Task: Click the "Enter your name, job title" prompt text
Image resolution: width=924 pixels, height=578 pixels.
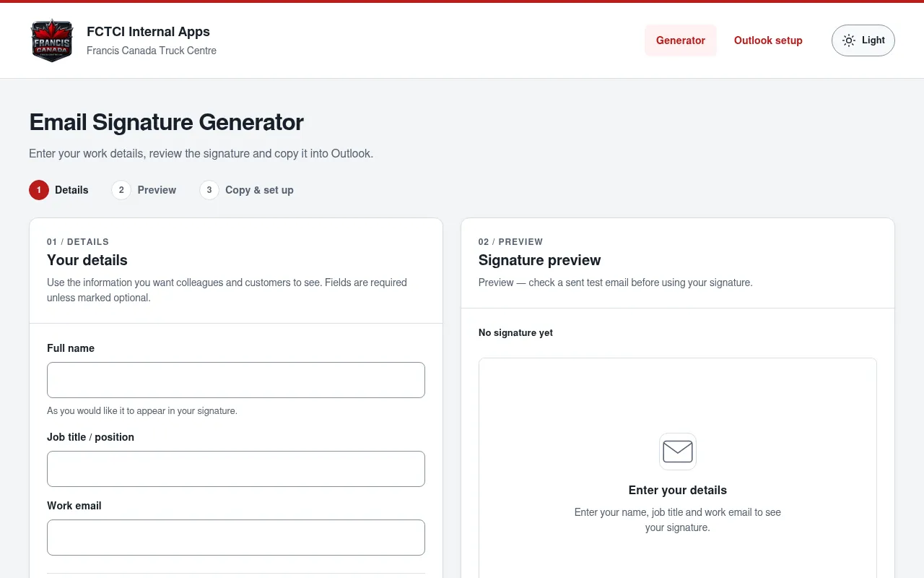Action: coord(678,520)
